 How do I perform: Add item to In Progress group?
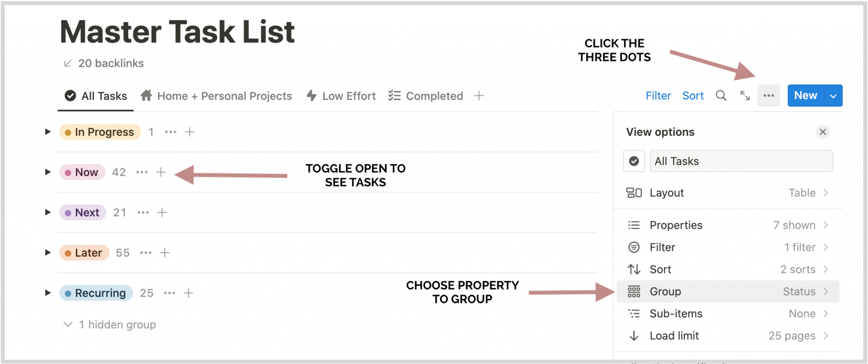click(x=190, y=132)
